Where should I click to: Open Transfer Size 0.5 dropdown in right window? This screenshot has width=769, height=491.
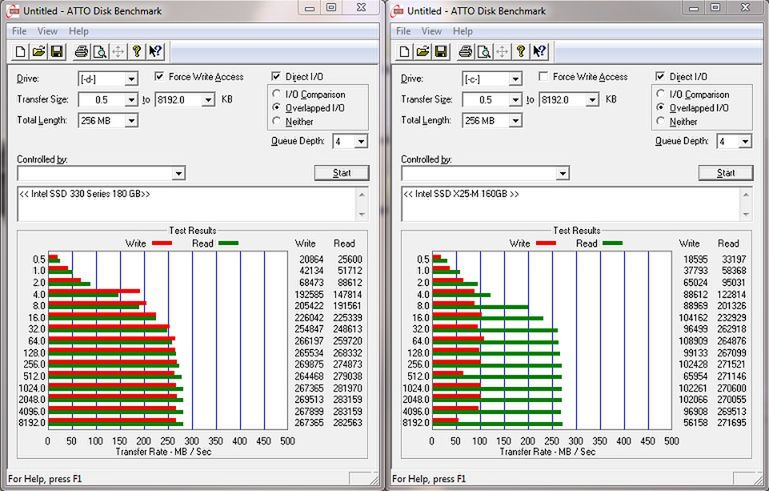(515, 100)
